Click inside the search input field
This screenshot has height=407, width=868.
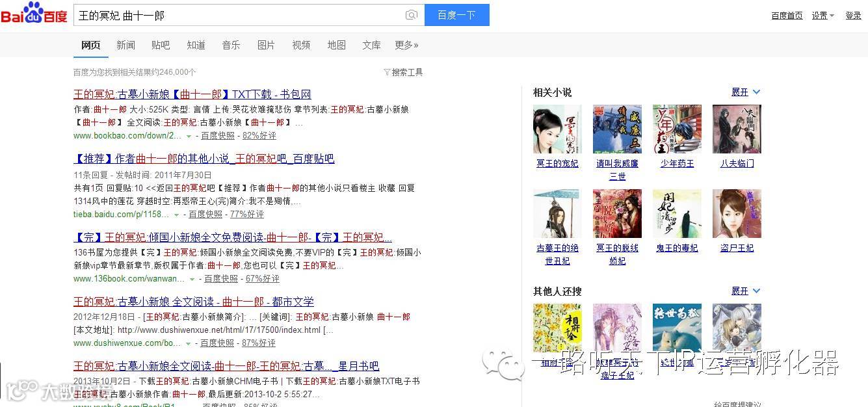coord(238,15)
